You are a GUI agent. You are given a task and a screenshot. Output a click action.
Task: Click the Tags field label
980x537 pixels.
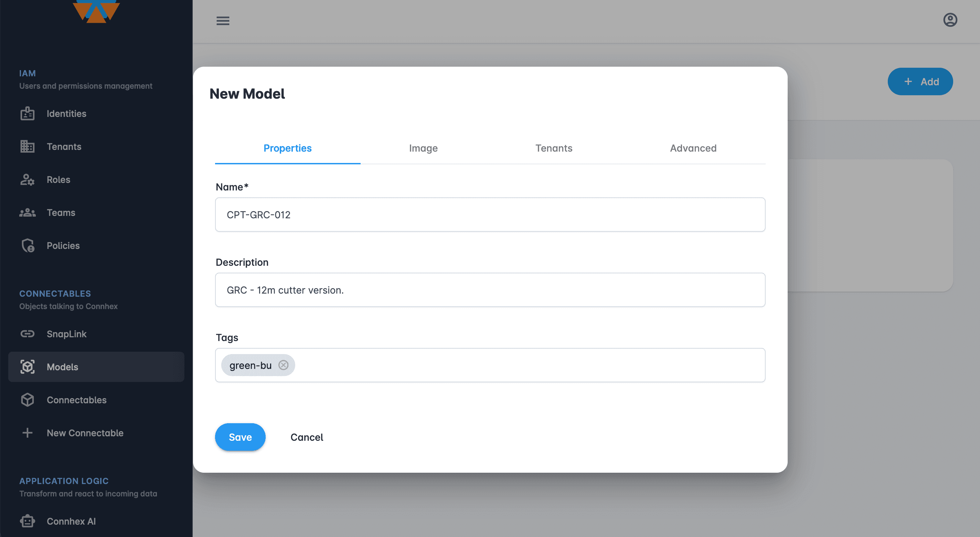pos(227,338)
